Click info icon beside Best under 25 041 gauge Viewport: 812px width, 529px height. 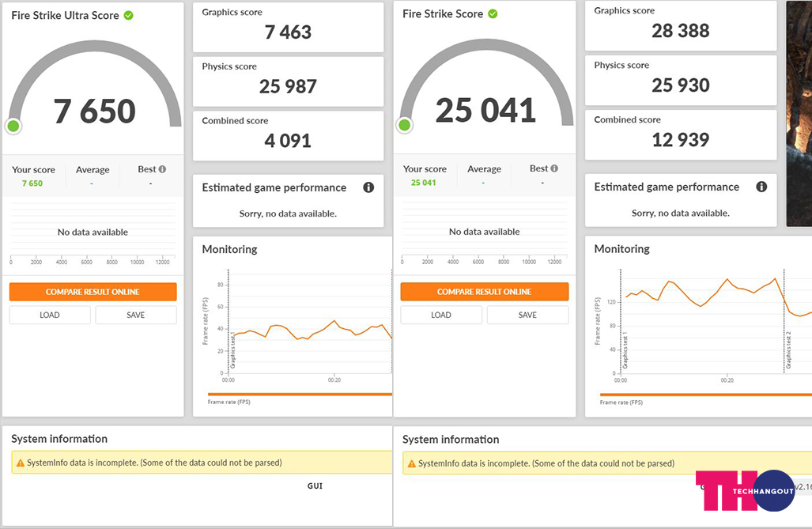554,168
